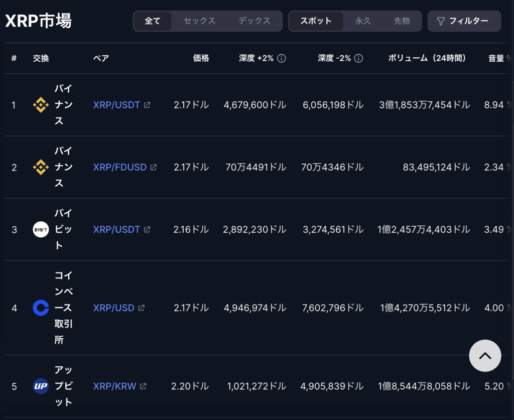Click the 7,602,796ドル depth value
The image size is (514, 420).
click(333, 308)
